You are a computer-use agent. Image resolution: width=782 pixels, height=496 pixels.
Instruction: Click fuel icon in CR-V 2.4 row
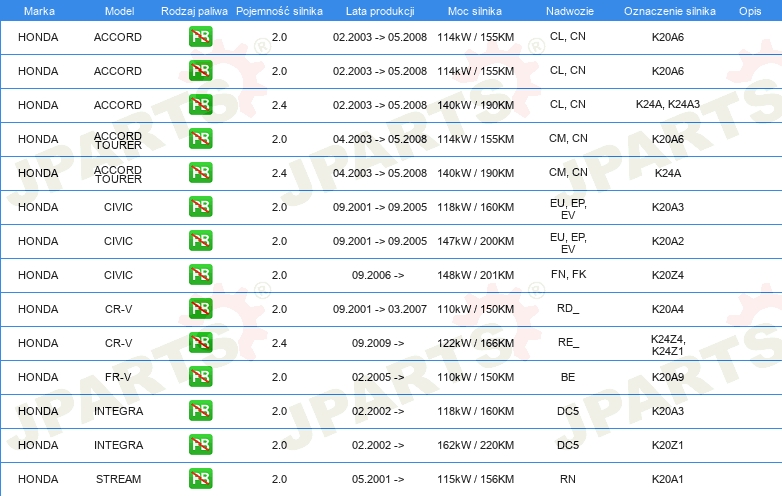pos(200,342)
